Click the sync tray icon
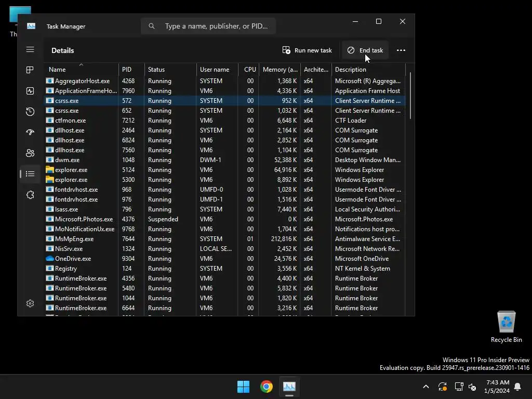 click(x=443, y=387)
